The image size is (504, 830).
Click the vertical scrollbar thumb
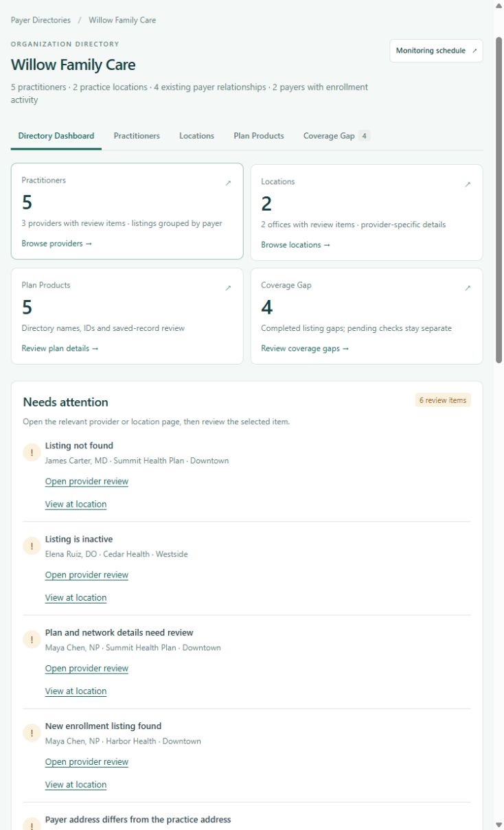(499, 199)
